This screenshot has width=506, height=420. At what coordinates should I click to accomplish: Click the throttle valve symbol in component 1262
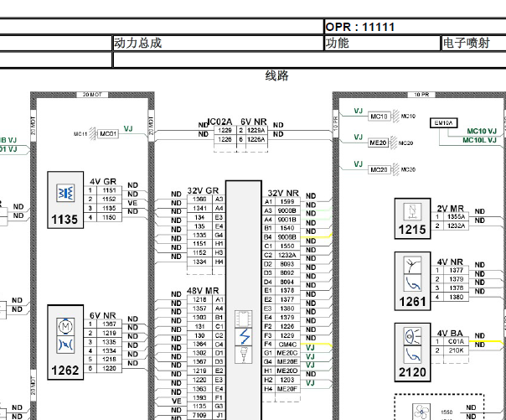65,345
